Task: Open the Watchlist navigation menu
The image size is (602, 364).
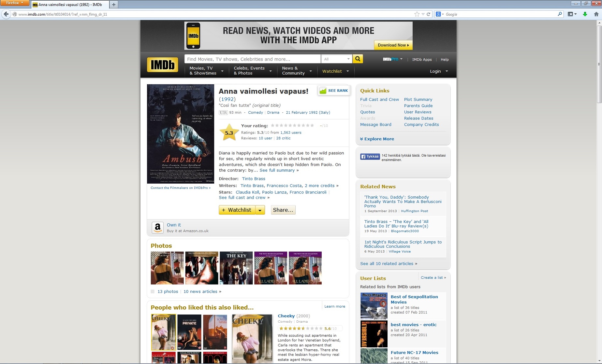Action: pyautogui.click(x=335, y=71)
